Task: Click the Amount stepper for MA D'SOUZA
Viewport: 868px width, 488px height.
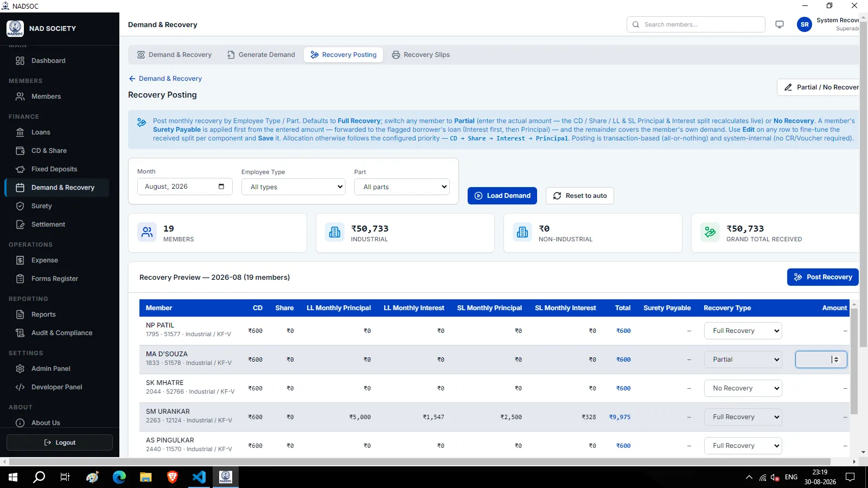Action: tap(835, 359)
